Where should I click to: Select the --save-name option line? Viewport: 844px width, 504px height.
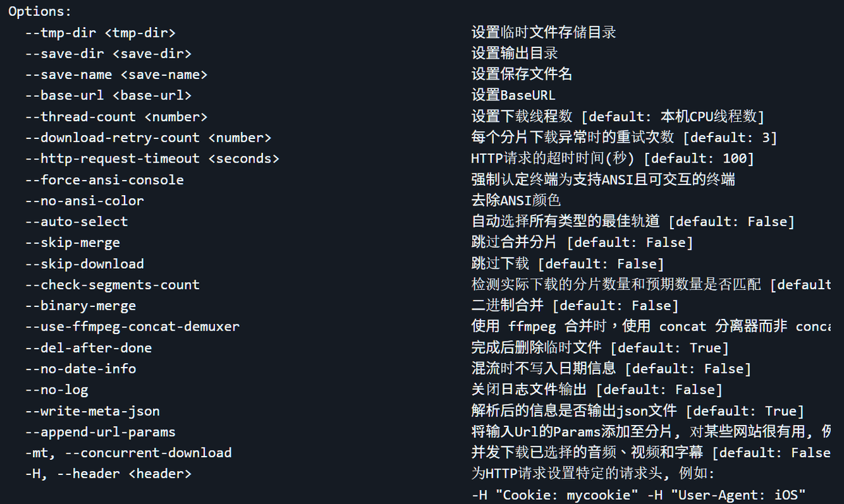tap(116, 74)
